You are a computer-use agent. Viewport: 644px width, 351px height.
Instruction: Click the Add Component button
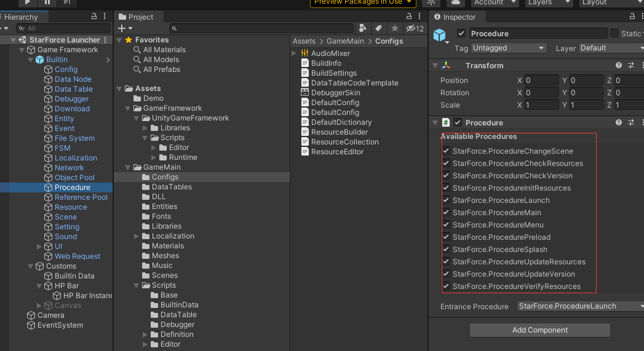coord(539,329)
